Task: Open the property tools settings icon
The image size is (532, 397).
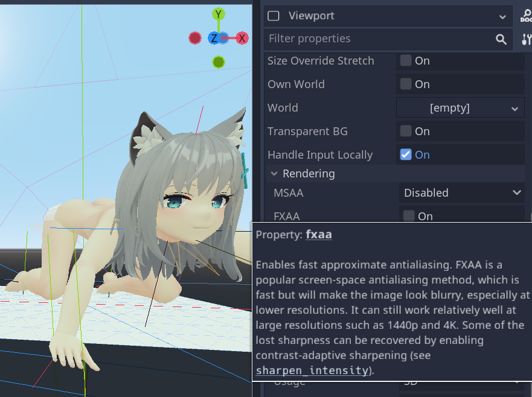Action: [526, 39]
